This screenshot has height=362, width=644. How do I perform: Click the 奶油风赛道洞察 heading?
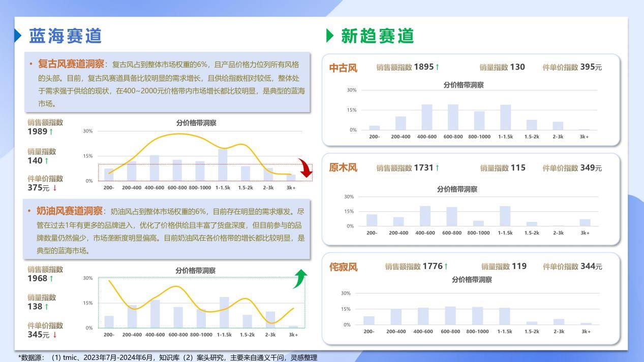(70, 211)
